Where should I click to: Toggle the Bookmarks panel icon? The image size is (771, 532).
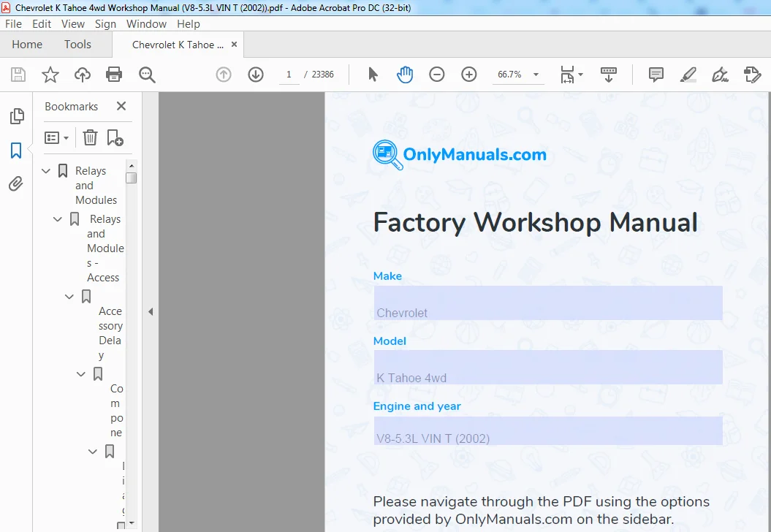pyautogui.click(x=16, y=150)
